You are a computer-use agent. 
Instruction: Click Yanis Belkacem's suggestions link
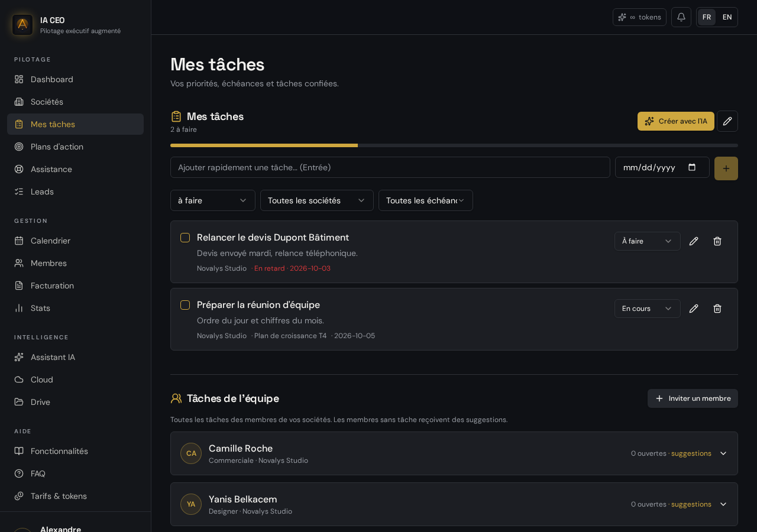click(691, 504)
